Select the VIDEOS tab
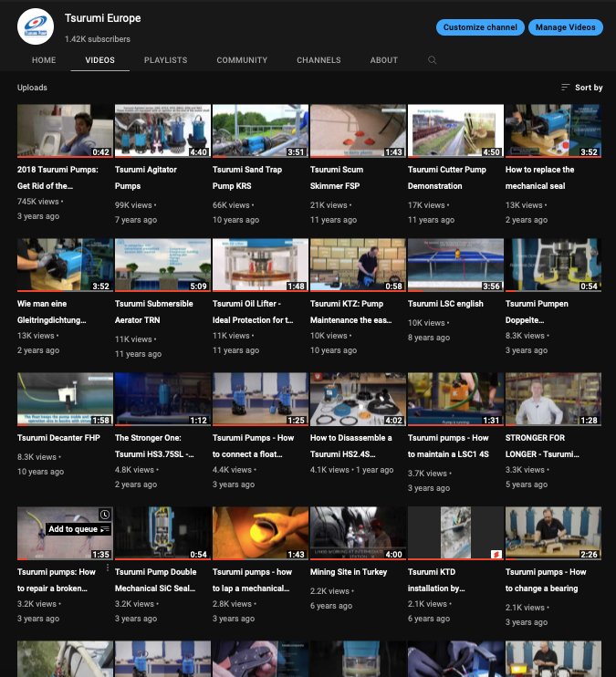 click(99, 60)
